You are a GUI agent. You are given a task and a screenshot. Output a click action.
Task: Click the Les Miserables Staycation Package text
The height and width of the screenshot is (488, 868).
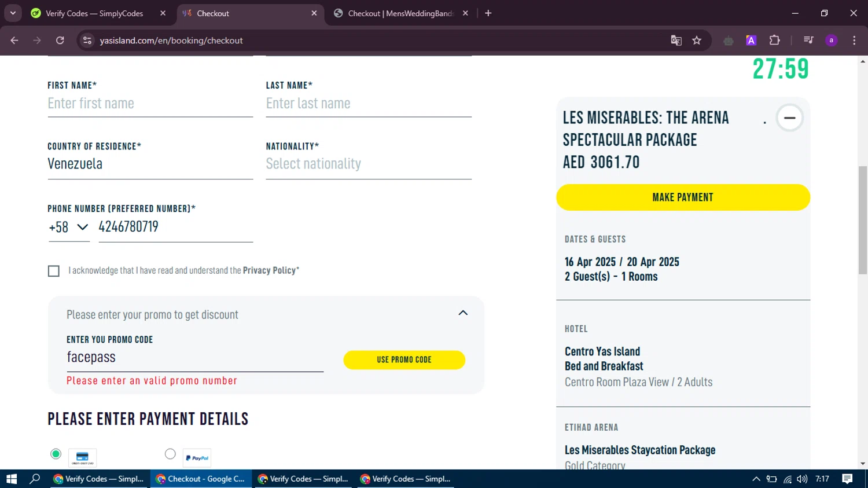(x=640, y=450)
